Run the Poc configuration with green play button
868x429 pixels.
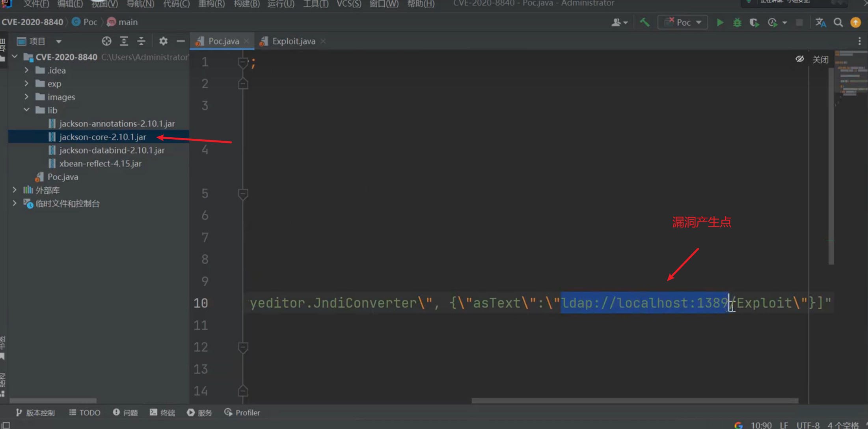[x=720, y=22]
